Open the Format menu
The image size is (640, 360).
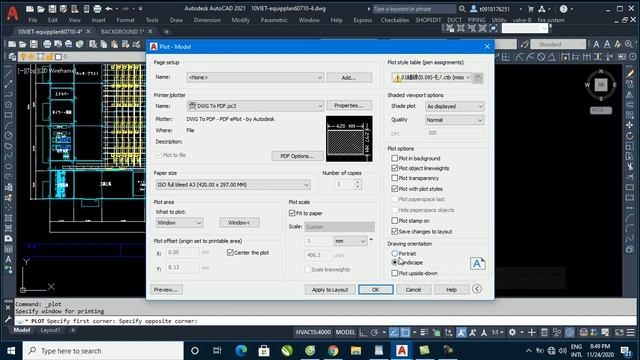(125, 20)
